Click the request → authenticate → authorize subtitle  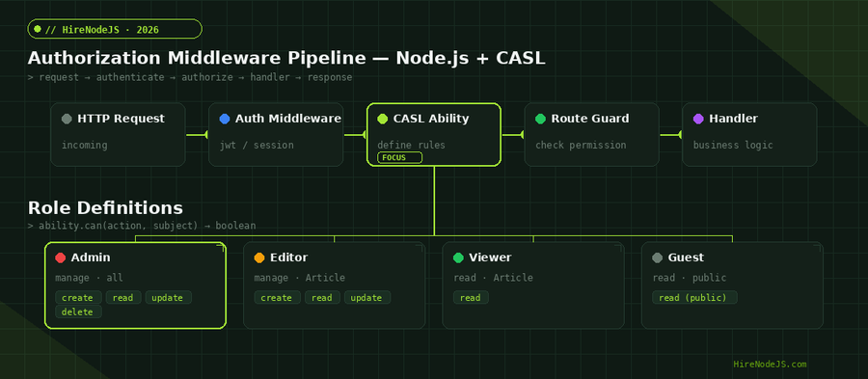click(190, 77)
